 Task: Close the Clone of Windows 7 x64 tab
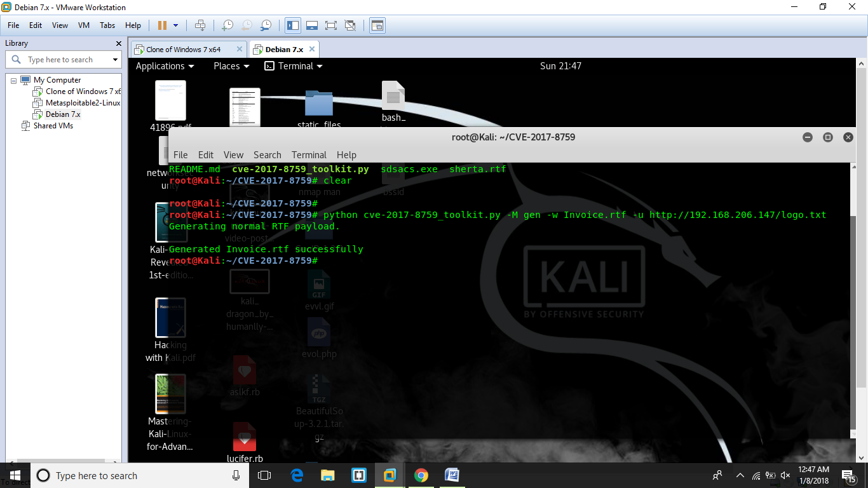tap(240, 49)
